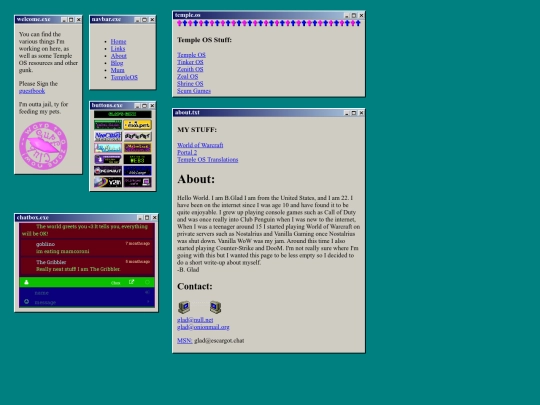The height and width of the screenshot is (405, 540).
Task: Open the Temple OS Translations link
Action: point(208,159)
